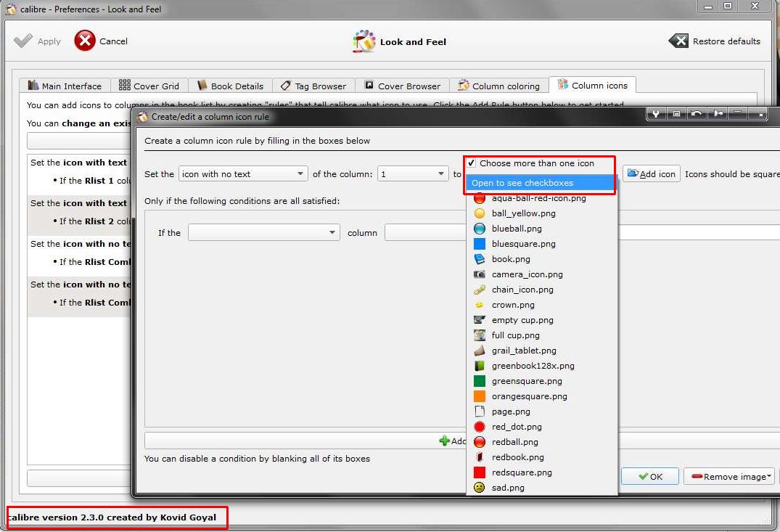
Task: Select the Column icons tab
Action: [x=593, y=86]
